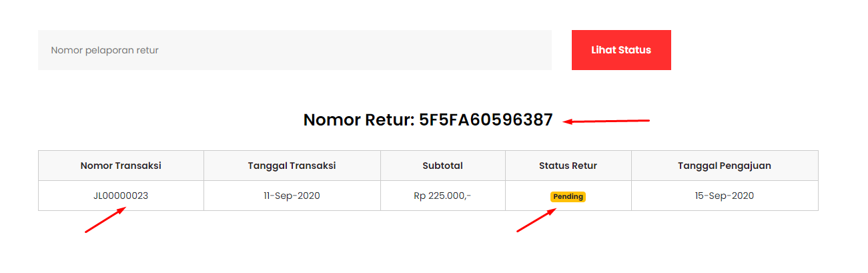Select the subtotal amount Rp 225.000,-
868x273 pixels.
point(442,196)
